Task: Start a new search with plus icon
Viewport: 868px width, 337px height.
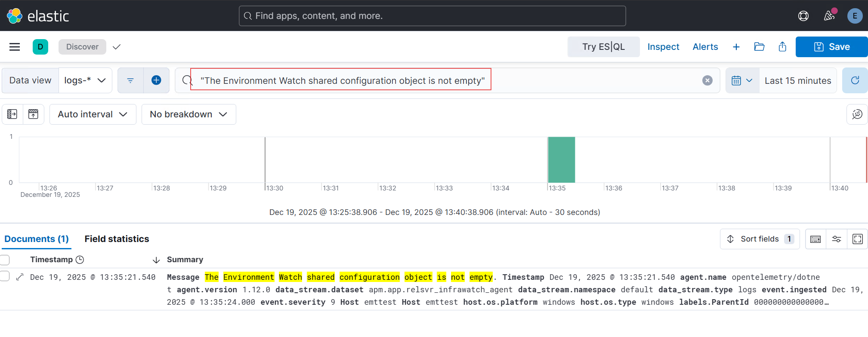Action: [x=736, y=47]
